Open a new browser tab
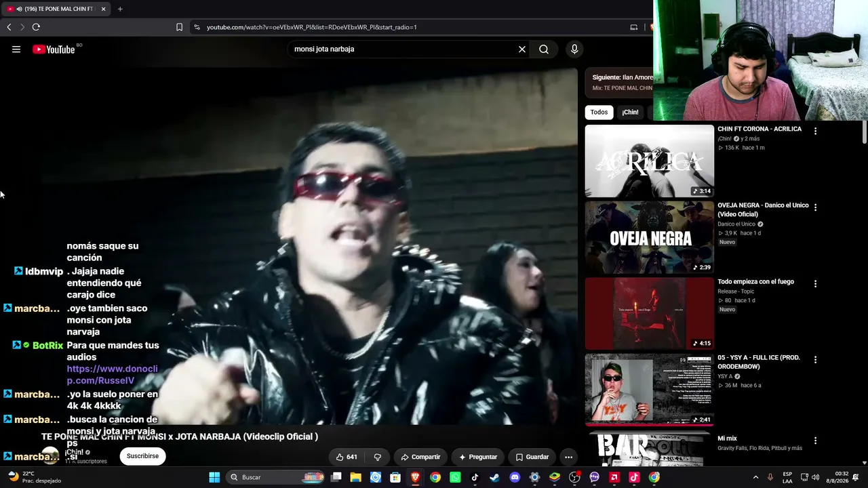The height and width of the screenshot is (488, 868). [x=120, y=9]
